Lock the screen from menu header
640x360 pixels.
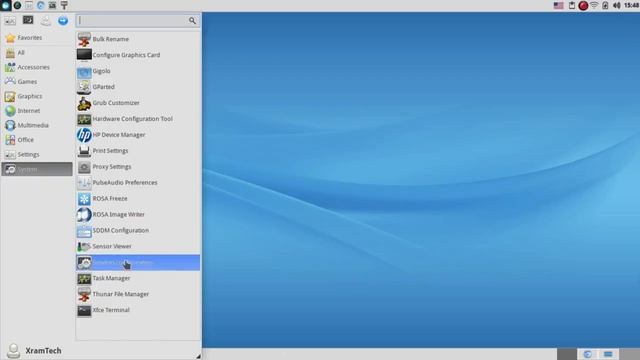tap(28, 20)
